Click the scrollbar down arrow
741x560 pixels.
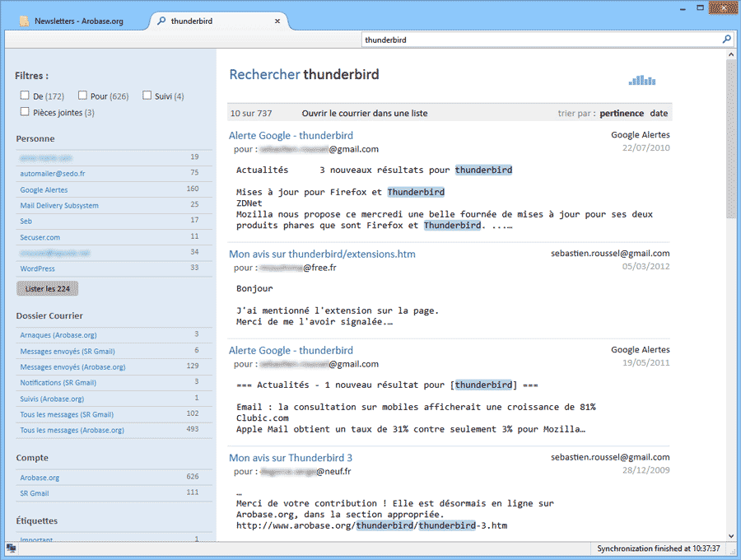coord(731,536)
